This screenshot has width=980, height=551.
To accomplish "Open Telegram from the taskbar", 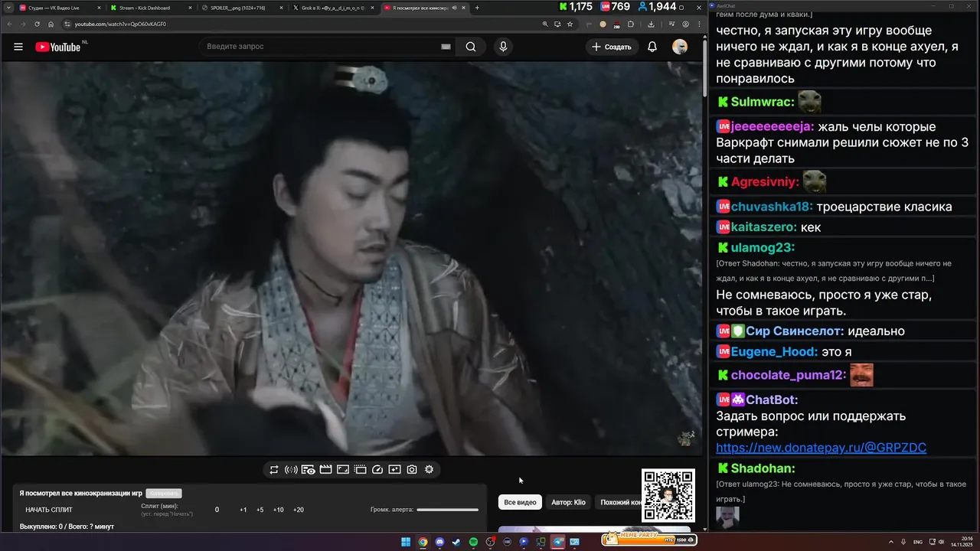I will click(x=557, y=542).
